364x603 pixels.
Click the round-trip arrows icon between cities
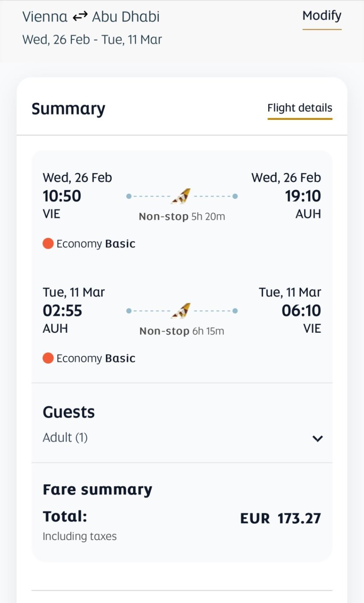pyautogui.click(x=80, y=16)
